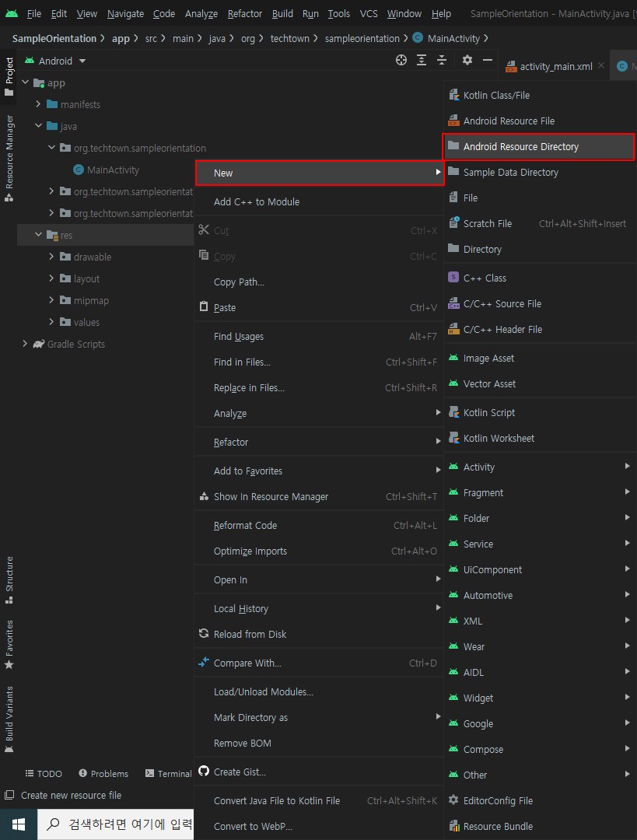Open the Refactor menu in menu bar
The image size is (637, 840).
[x=245, y=13]
